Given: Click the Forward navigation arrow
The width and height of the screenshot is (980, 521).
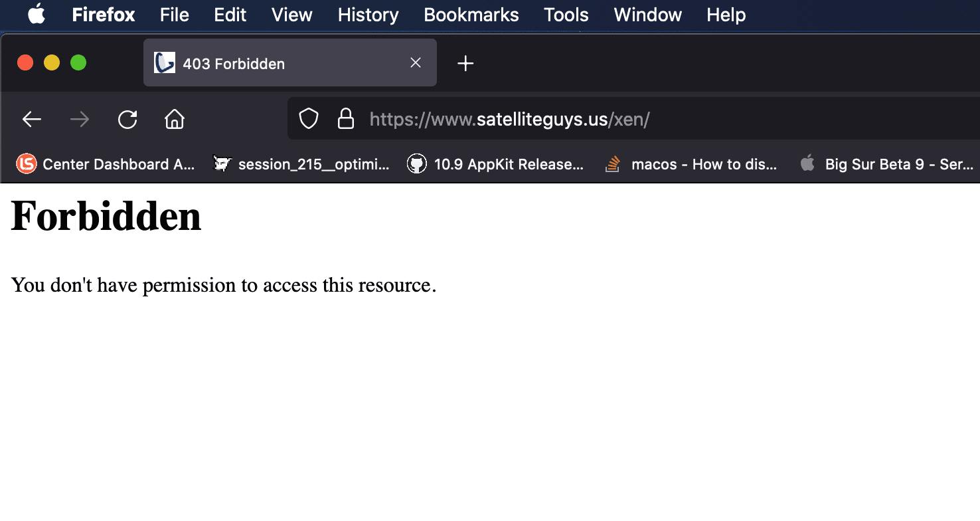Looking at the screenshot, I should (x=80, y=120).
